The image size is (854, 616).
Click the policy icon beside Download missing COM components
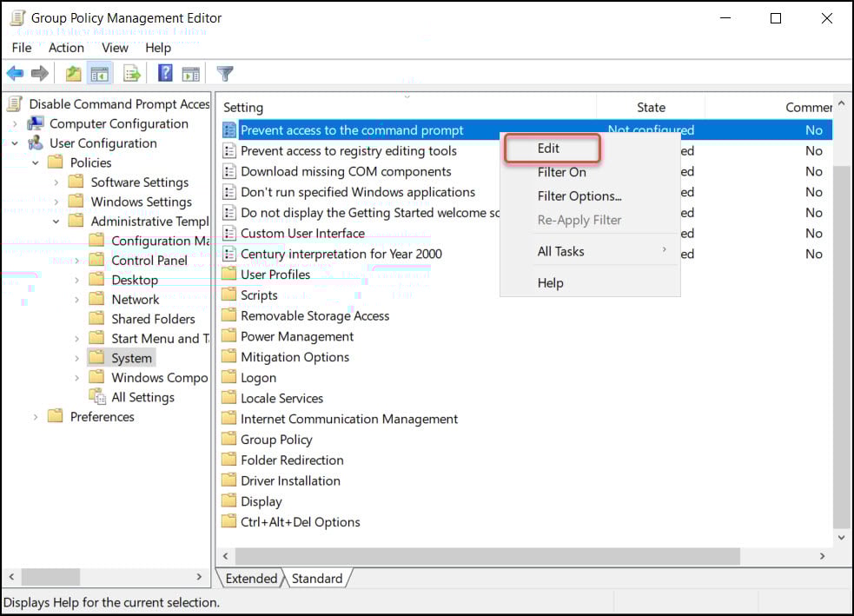coord(229,171)
